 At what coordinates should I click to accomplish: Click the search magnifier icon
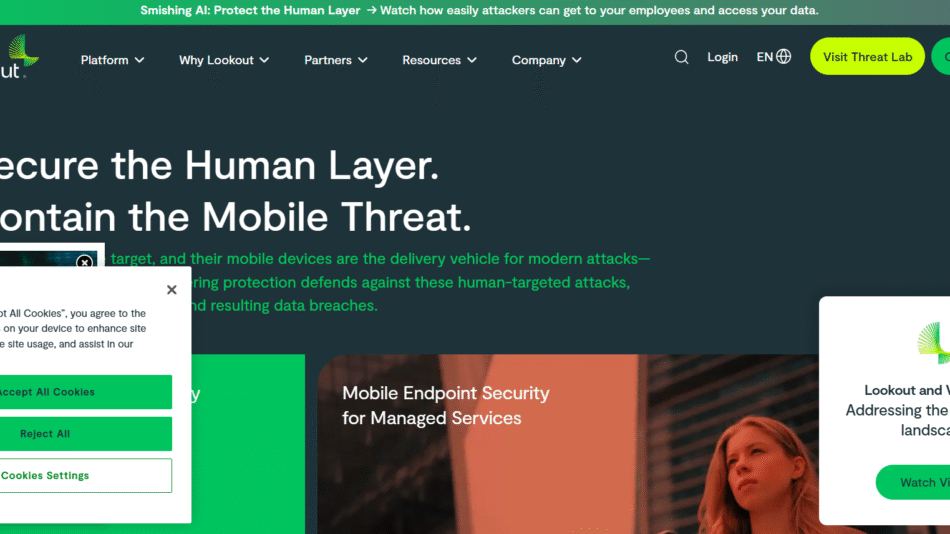681,58
